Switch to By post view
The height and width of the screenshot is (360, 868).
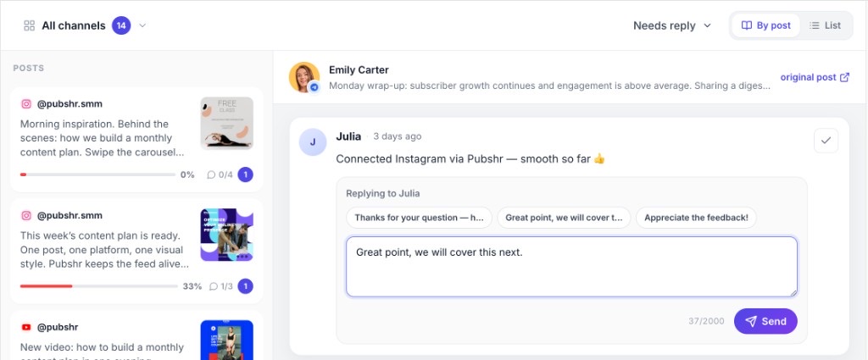click(x=766, y=25)
